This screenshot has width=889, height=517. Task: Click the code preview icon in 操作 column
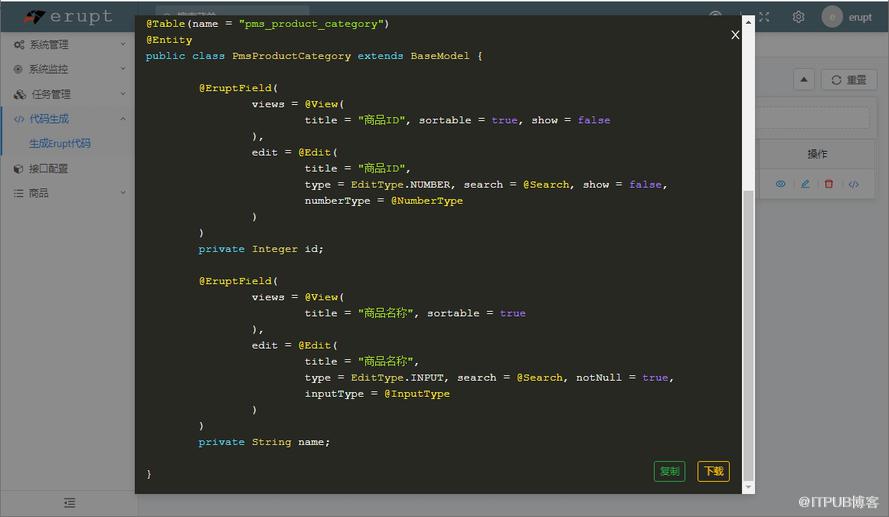[854, 184]
